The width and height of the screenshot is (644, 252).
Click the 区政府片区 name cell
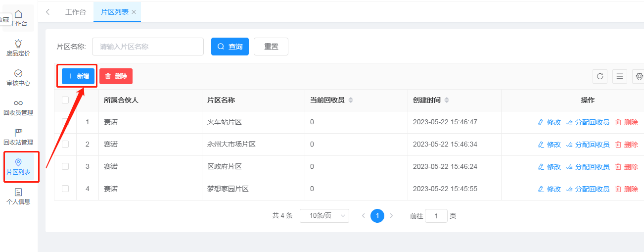click(224, 167)
